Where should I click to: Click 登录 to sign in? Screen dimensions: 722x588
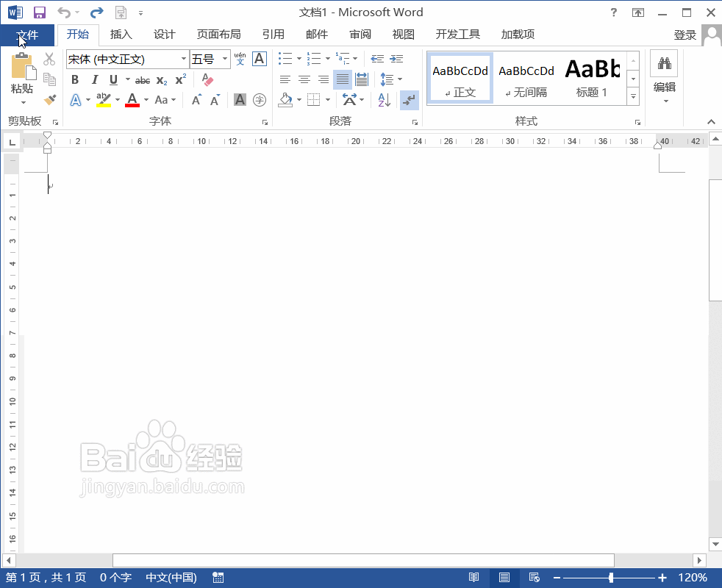[x=685, y=35]
